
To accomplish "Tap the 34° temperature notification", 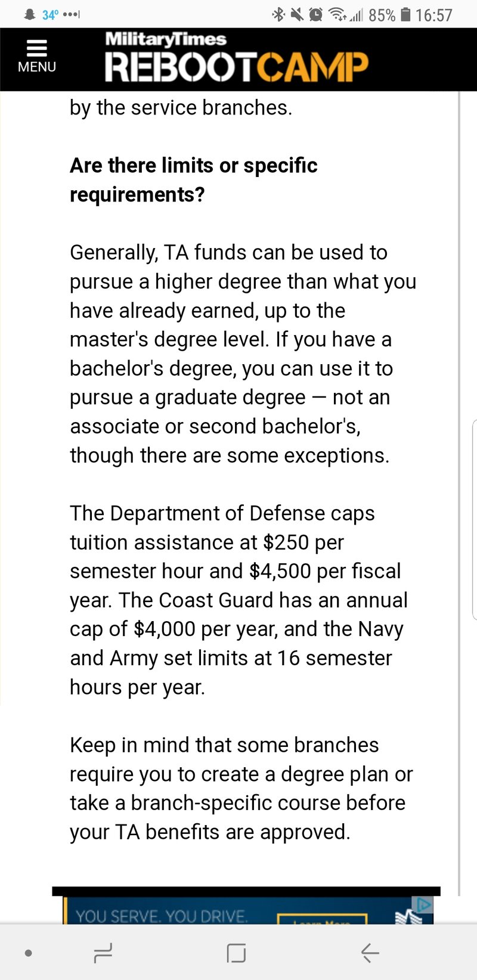I will [x=50, y=15].
